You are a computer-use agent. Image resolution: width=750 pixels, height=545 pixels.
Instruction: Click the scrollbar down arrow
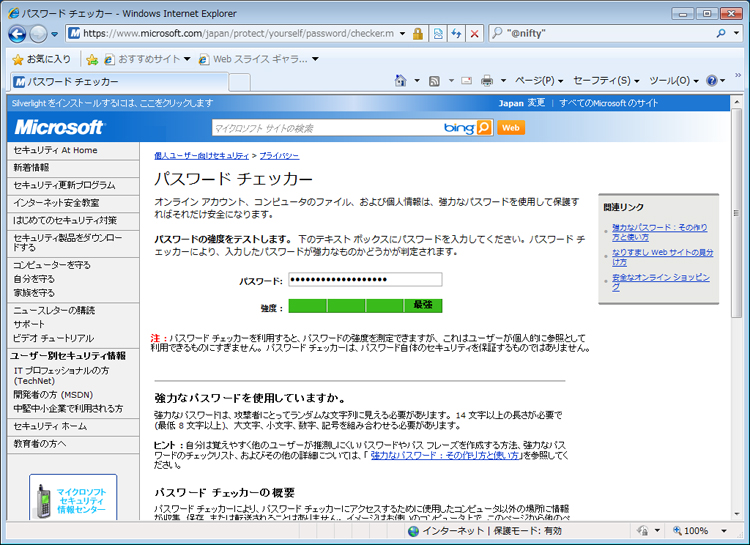736,514
